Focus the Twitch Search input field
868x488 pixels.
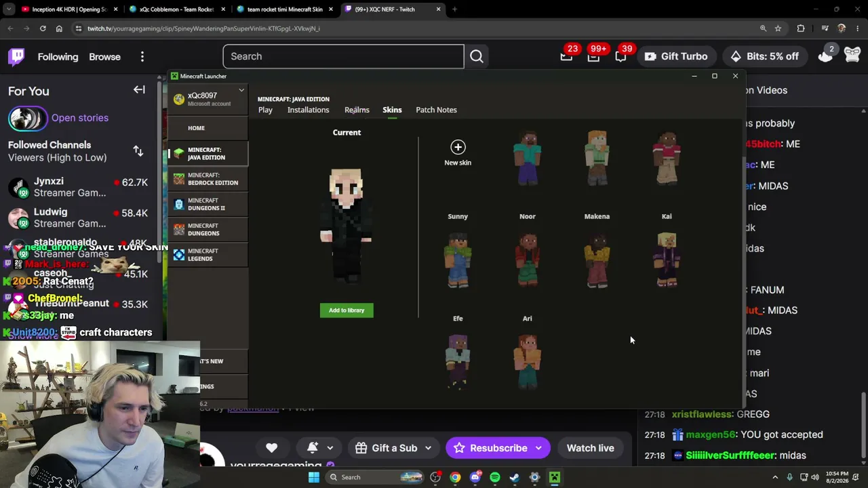(344, 56)
